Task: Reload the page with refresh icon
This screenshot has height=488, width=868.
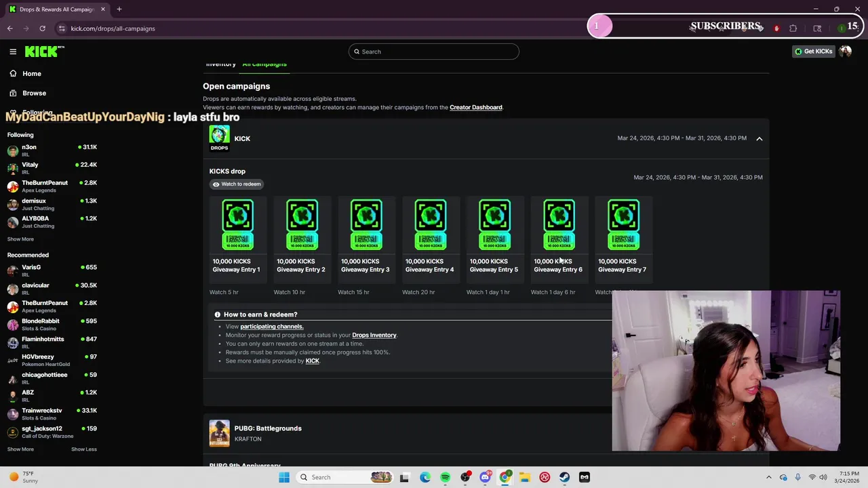Action: point(42,28)
